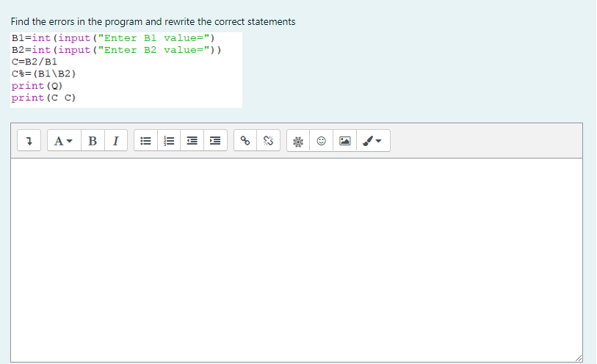Toggle bold formatting
Viewport: 597px width, 364px height.
[93, 141]
